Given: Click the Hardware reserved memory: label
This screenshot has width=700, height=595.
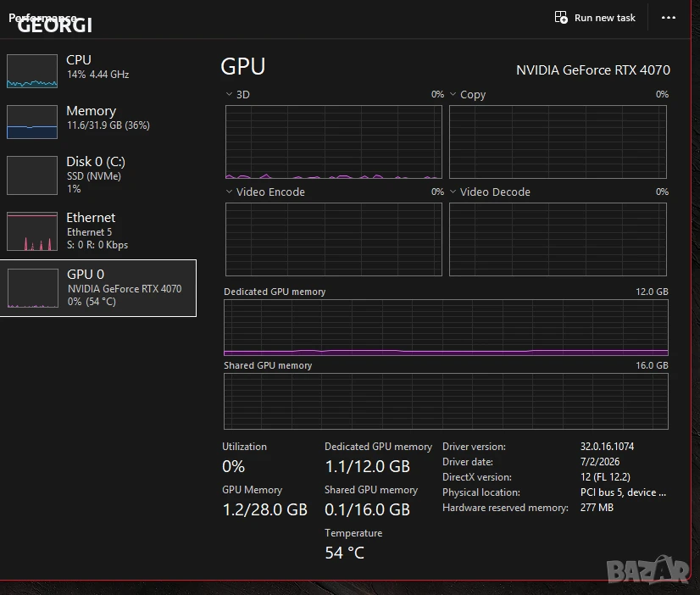Looking at the screenshot, I should pyautogui.click(x=505, y=508).
